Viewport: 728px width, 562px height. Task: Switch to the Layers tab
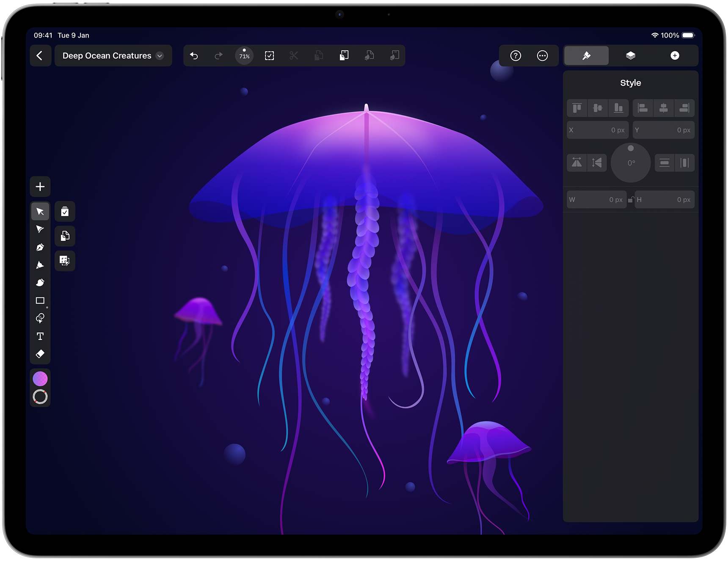(630, 56)
